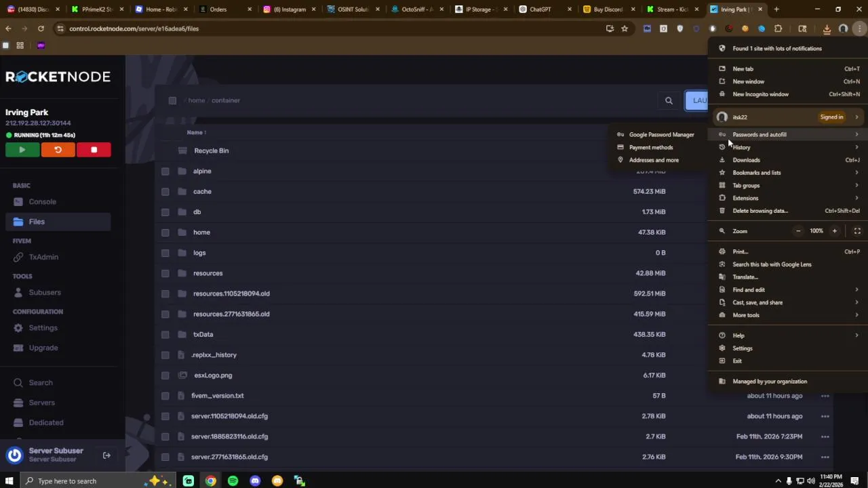Expand Bookmarks and lists submenu

click(x=788, y=173)
